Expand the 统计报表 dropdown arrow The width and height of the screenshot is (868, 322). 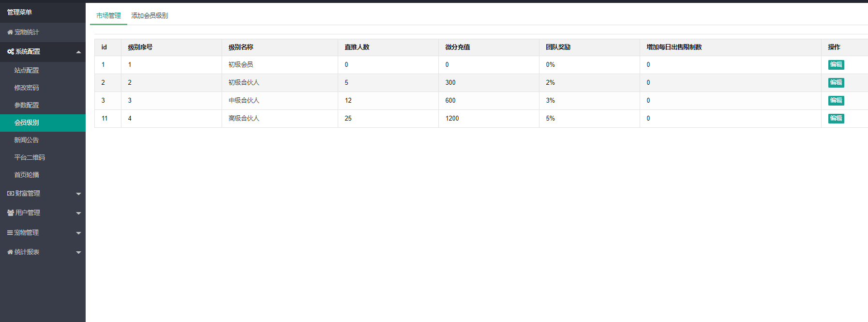(x=78, y=253)
